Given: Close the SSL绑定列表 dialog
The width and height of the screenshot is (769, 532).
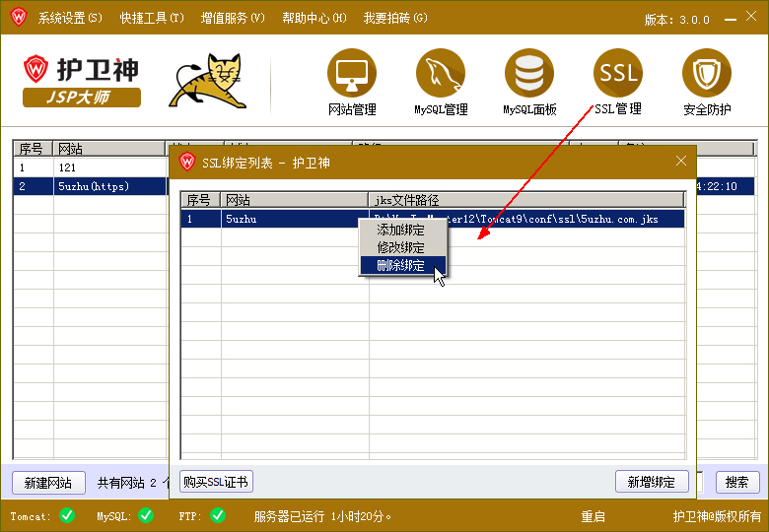Looking at the screenshot, I should click(681, 161).
